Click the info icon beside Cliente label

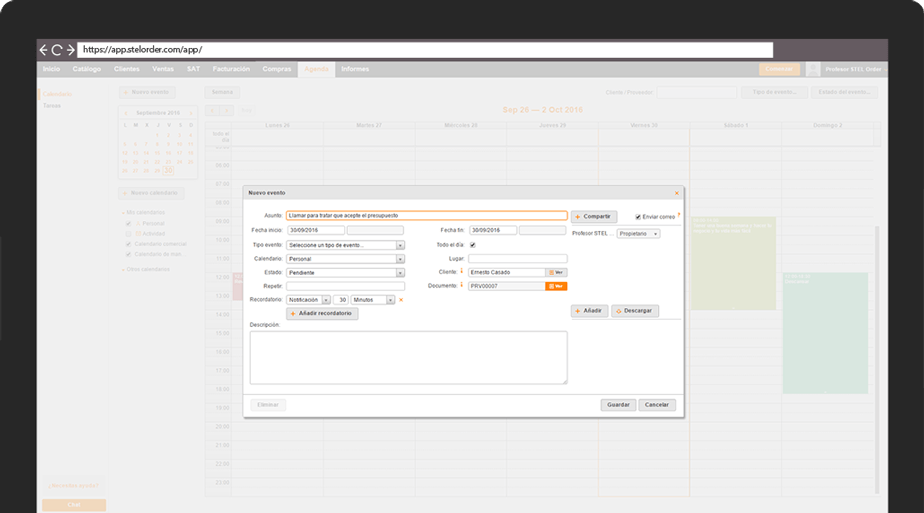pyautogui.click(x=461, y=272)
